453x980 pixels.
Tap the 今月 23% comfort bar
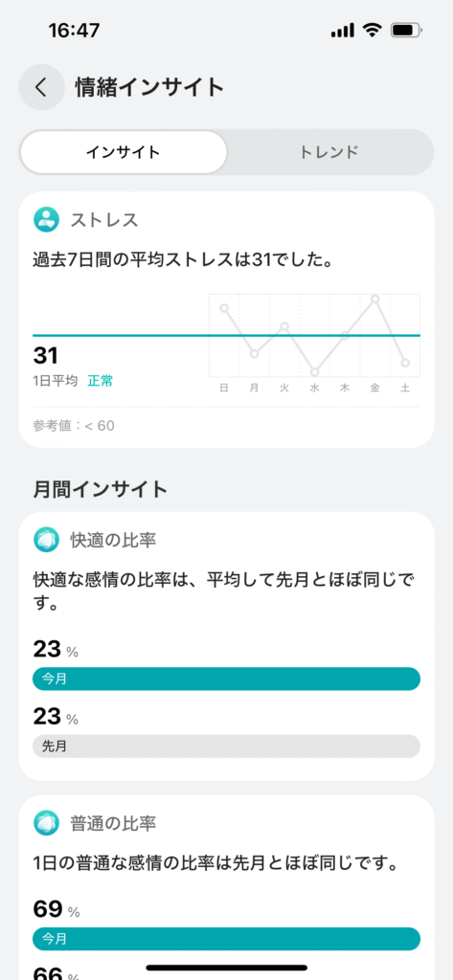(226, 679)
